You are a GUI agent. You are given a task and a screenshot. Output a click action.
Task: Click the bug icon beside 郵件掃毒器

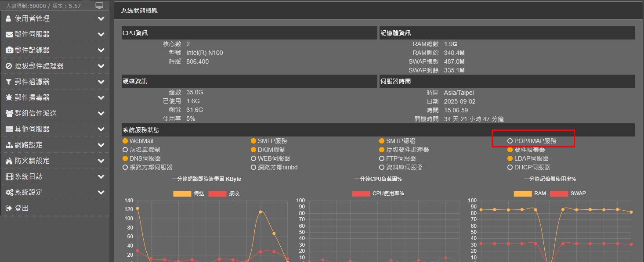tap(9, 98)
